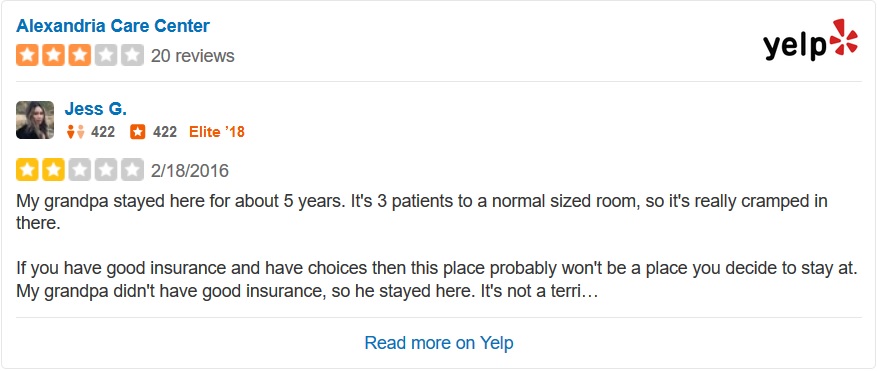Click the fifth gray business rating star
Screen dimensions: 877x371
(x=132, y=55)
